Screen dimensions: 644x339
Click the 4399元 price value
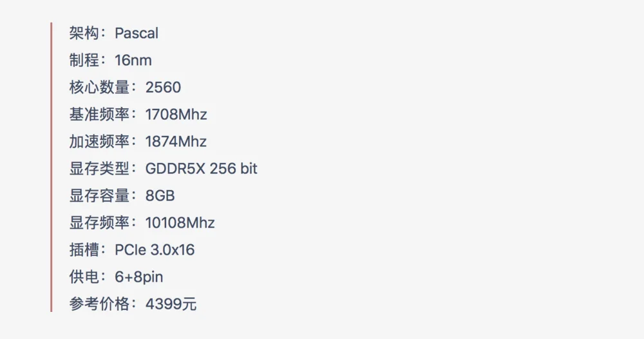171,304
